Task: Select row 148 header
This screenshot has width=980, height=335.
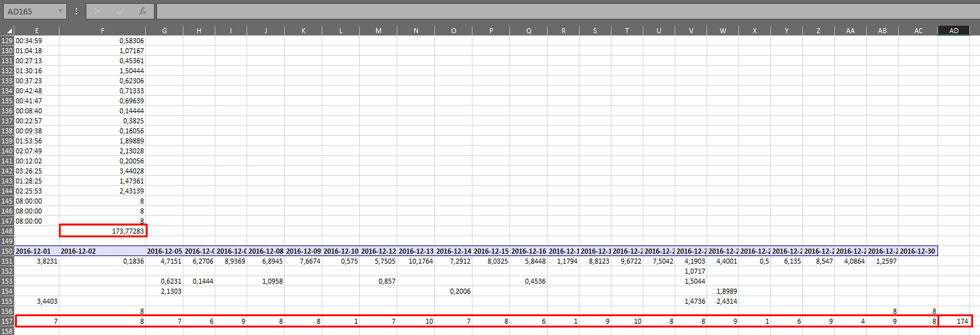Action: coord(8,231)
